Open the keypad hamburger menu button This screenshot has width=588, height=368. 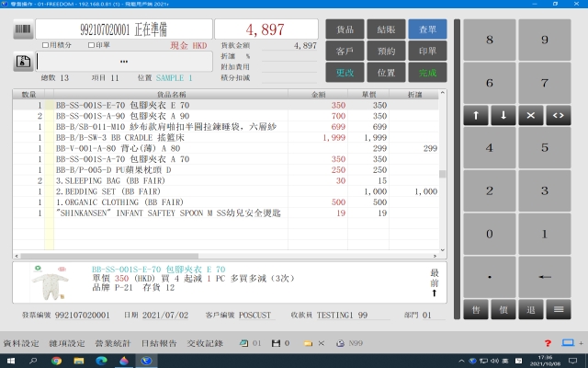point(559,310)
